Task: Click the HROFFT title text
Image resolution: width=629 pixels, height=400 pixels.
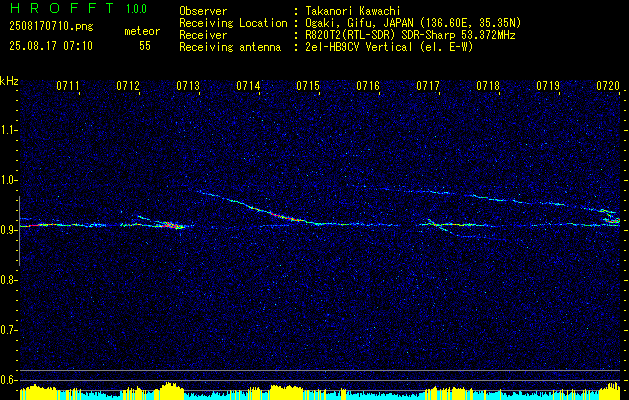Action: click(x=63, y=8)
